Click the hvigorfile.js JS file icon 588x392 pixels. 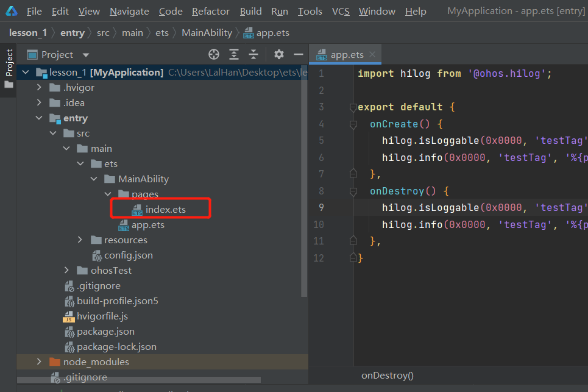click(69, 316)
